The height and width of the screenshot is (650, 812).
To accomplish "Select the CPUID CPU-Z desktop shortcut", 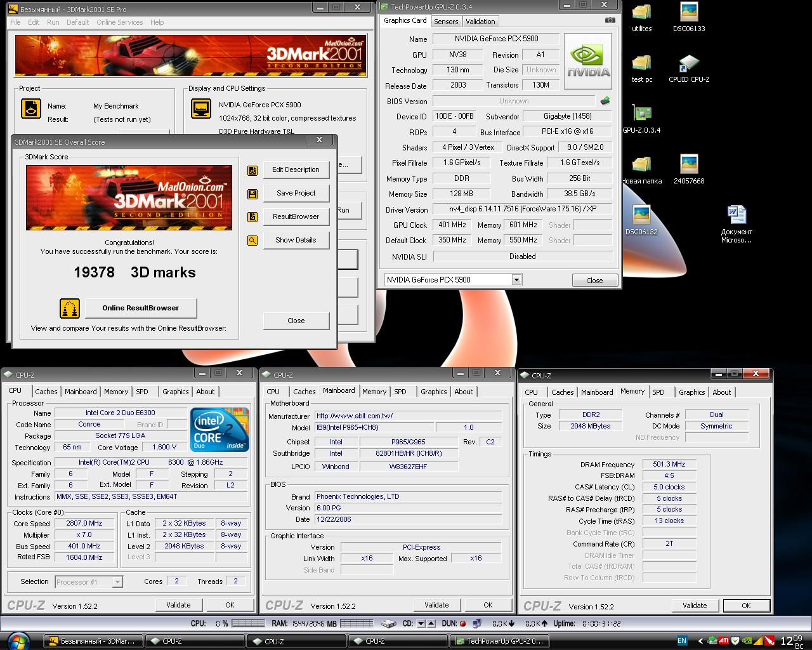I will tap(689, 69).
